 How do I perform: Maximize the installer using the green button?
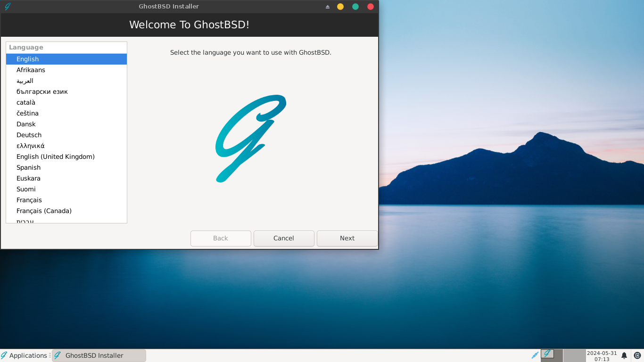[355, 7]
